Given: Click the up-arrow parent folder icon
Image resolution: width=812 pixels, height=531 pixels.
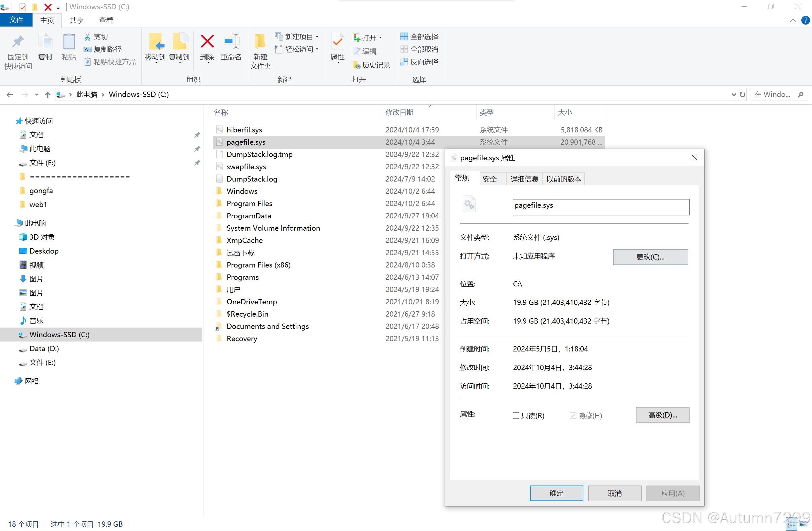Looking at the screenshot, I should pos(48,95).
